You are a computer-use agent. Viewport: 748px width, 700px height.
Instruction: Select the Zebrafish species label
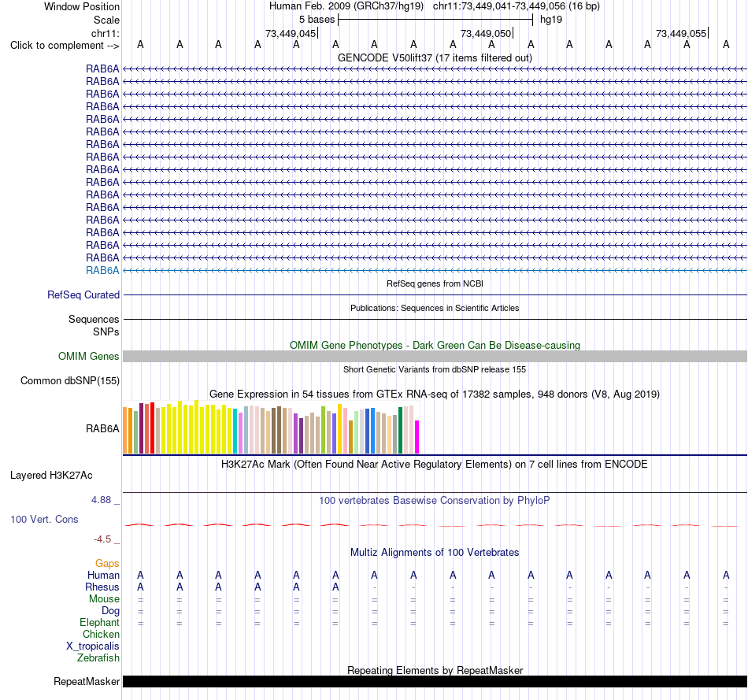pyautogui.click(x=98, y=657)
